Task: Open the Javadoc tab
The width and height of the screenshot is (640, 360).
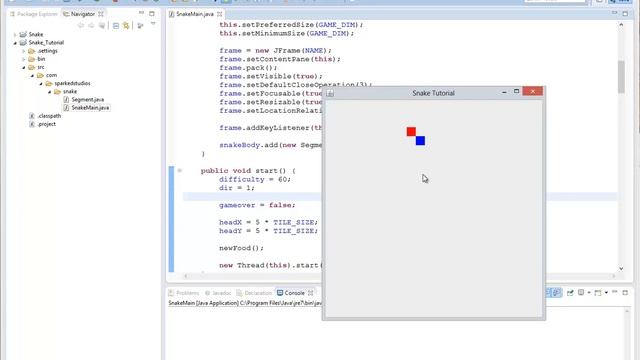Action: pos(218,293)
